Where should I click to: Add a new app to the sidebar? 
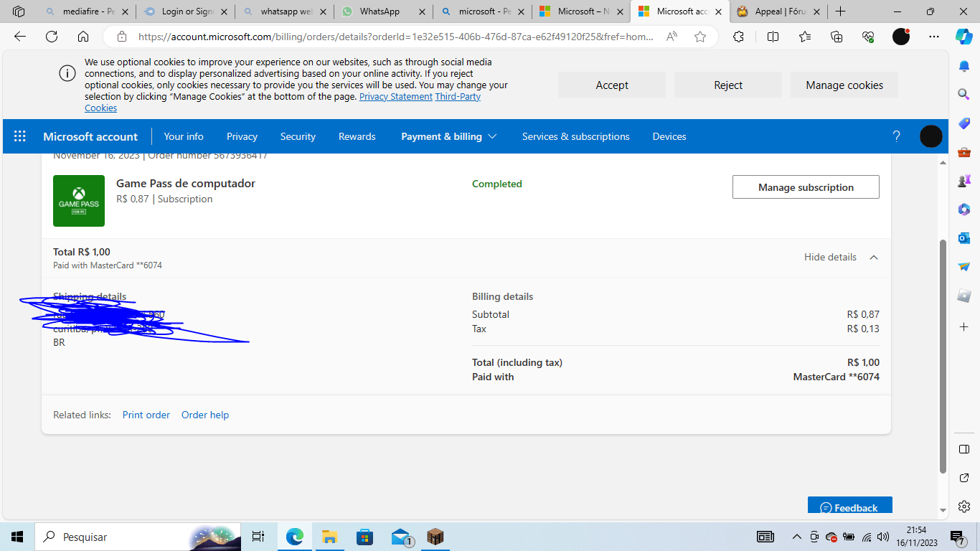tap(964, 326)
